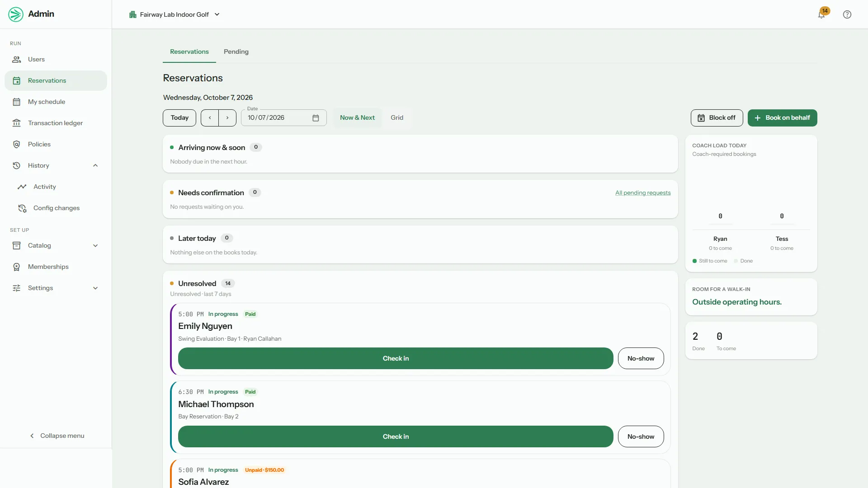This screenshot has width=868, height=488.
Task: Click the Config changes icon
Action: 22,208
